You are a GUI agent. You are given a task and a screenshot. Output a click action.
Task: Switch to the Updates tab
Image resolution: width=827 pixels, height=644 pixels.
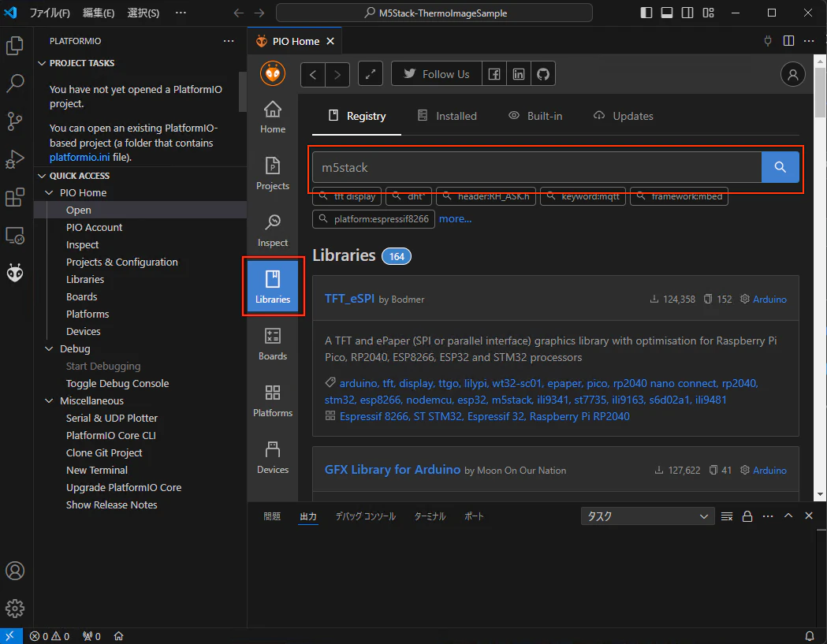click(623, 116)
